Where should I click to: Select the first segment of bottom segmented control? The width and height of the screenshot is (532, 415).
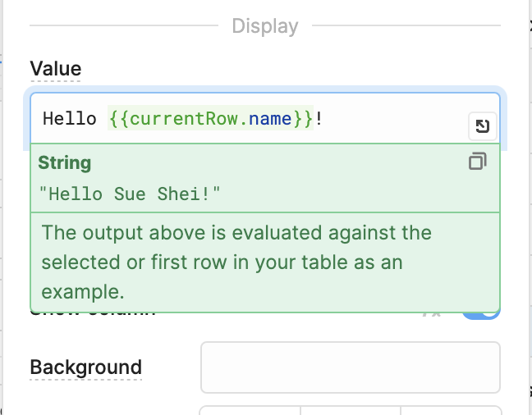250,410
